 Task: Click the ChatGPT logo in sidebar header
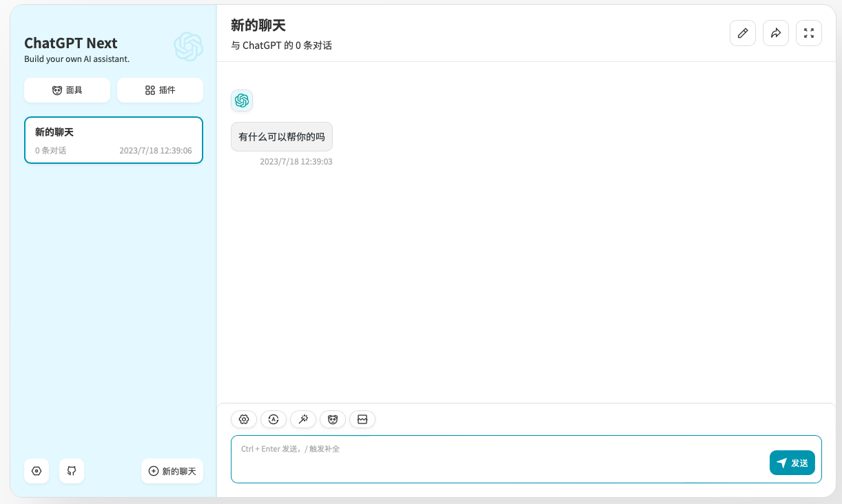pos(188,47)
